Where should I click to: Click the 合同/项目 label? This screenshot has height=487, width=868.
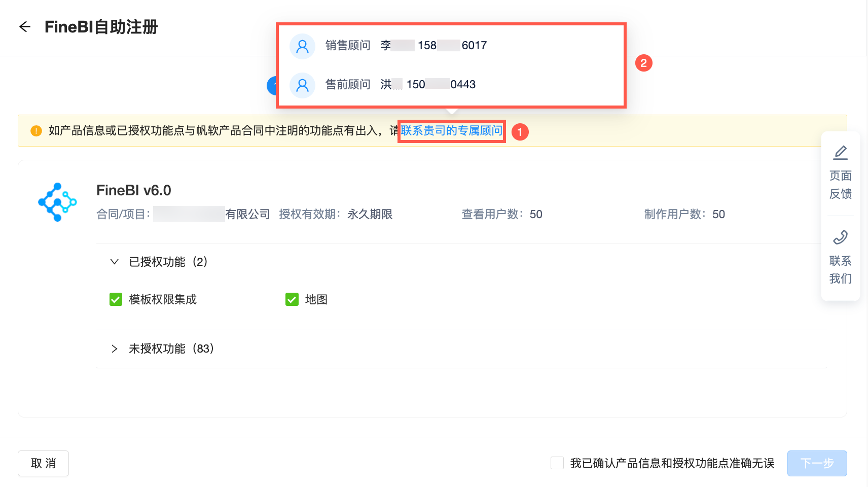coord(123,215)
